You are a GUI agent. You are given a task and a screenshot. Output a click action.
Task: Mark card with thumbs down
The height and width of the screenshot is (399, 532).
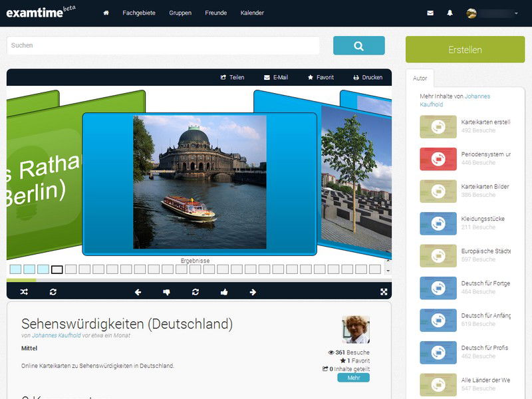pos(167,292)
